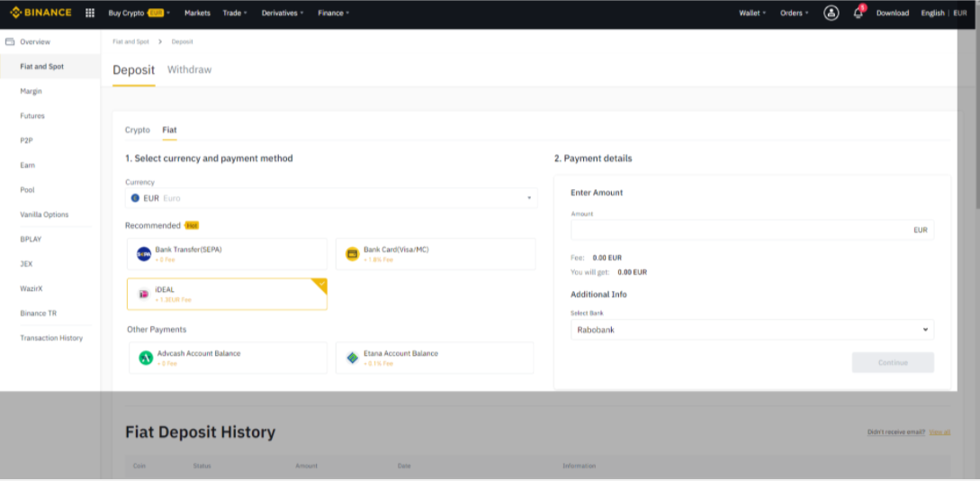This screenshot has width=980, height=481.
Task: Click the Hot badge beside Recommended
Action: pos(192,225)
